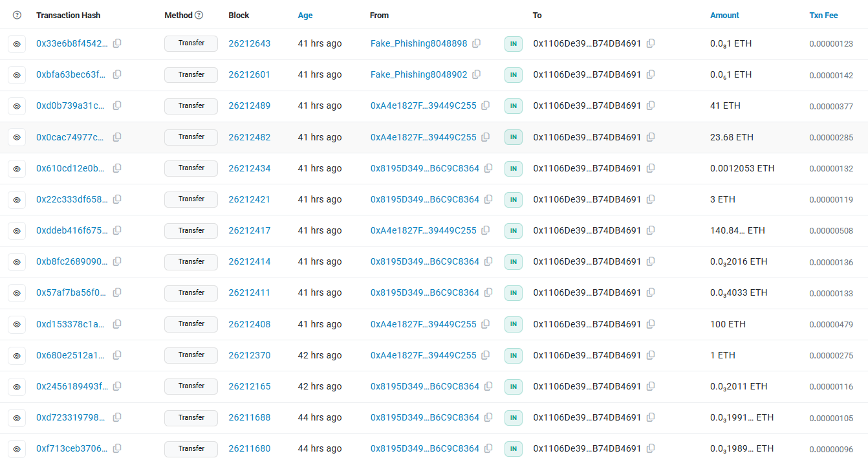Preview transaction 0xf713ceb3706 with eye icon
Screen dimensions: 868x460
(x=17, y=448)
